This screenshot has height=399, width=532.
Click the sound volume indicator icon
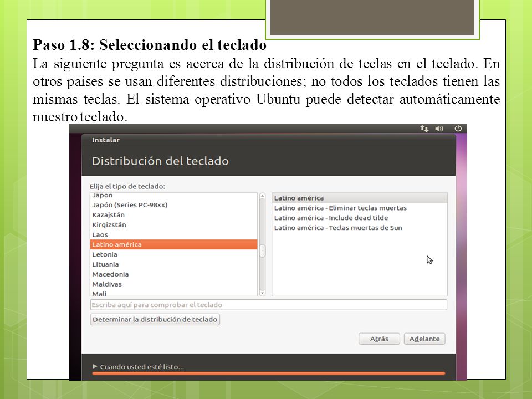click(439, 129)
